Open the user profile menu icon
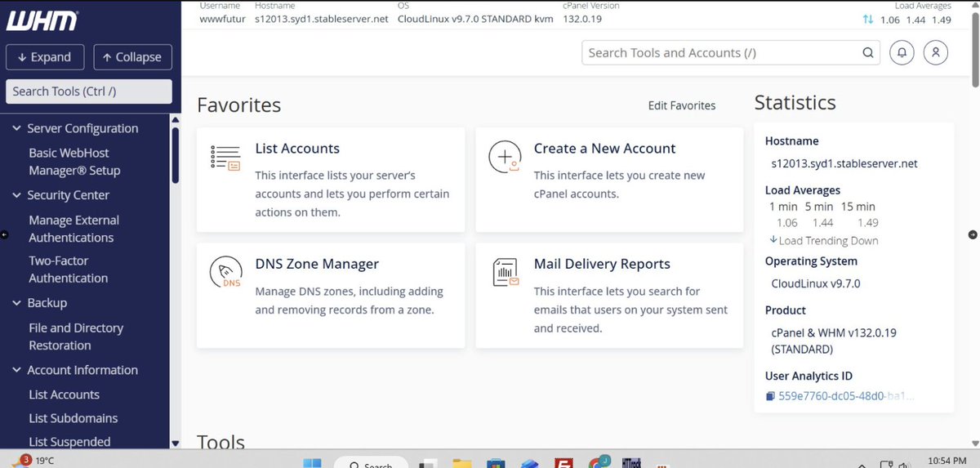This screenshot has height=468, width=980. [936, 53]
